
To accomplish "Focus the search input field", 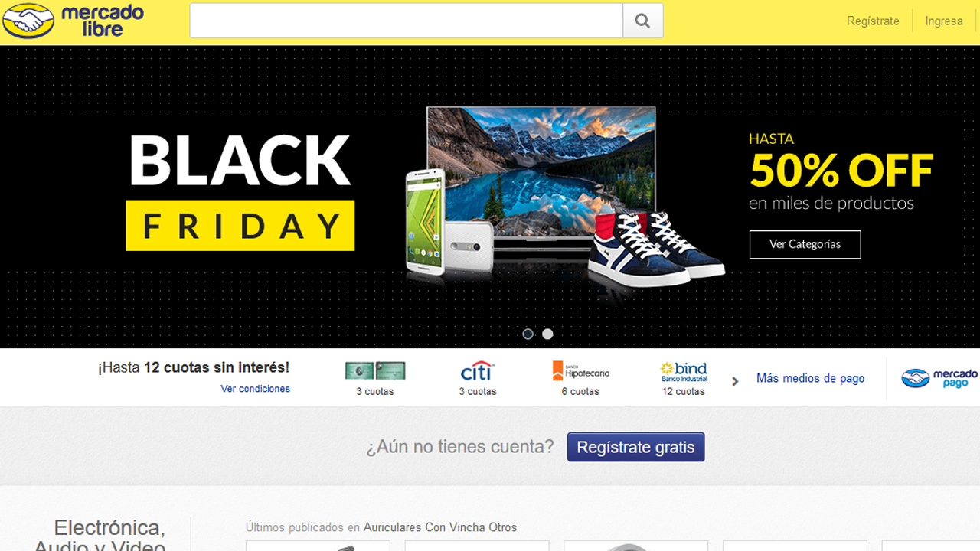I will (406, 21).
